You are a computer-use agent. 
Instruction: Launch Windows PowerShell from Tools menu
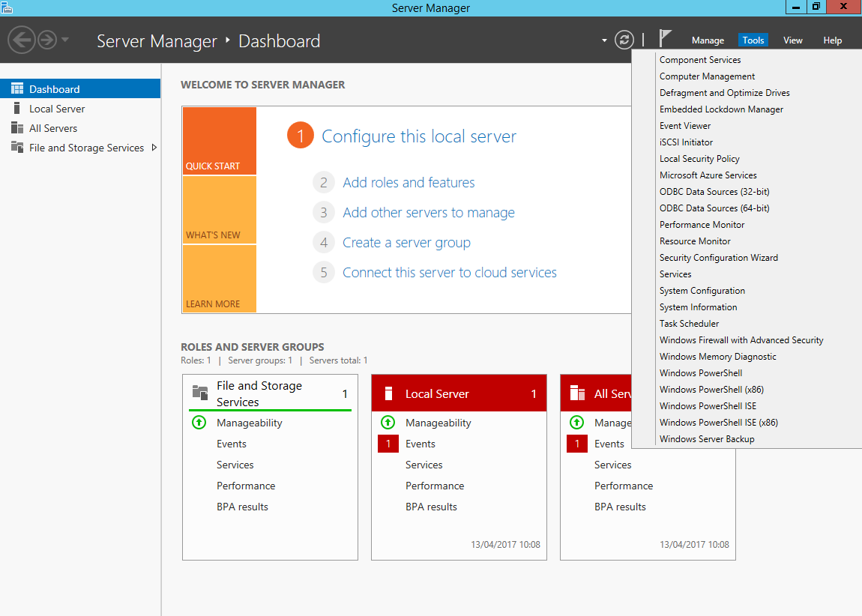coord(701,373)
